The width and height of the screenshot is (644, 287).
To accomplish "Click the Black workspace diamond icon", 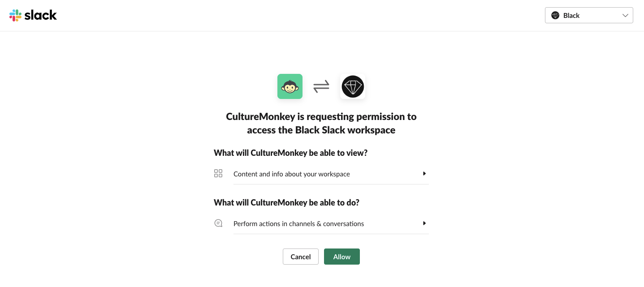I will (353, 86).
